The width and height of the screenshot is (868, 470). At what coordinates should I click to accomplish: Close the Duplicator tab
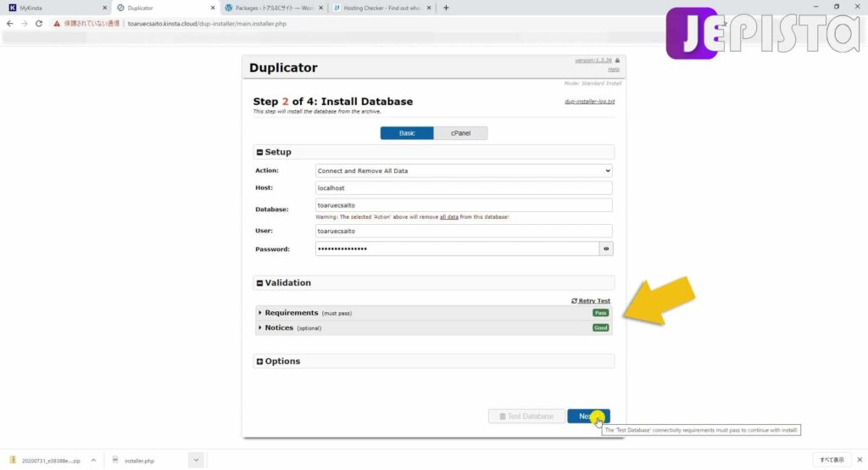point(213,8)
